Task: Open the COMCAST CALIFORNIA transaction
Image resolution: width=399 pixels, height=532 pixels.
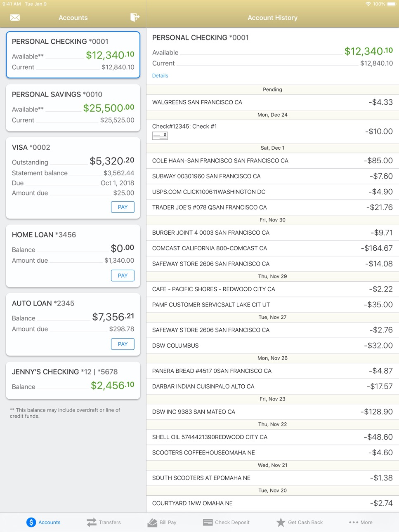Action: tap(272, 248)
